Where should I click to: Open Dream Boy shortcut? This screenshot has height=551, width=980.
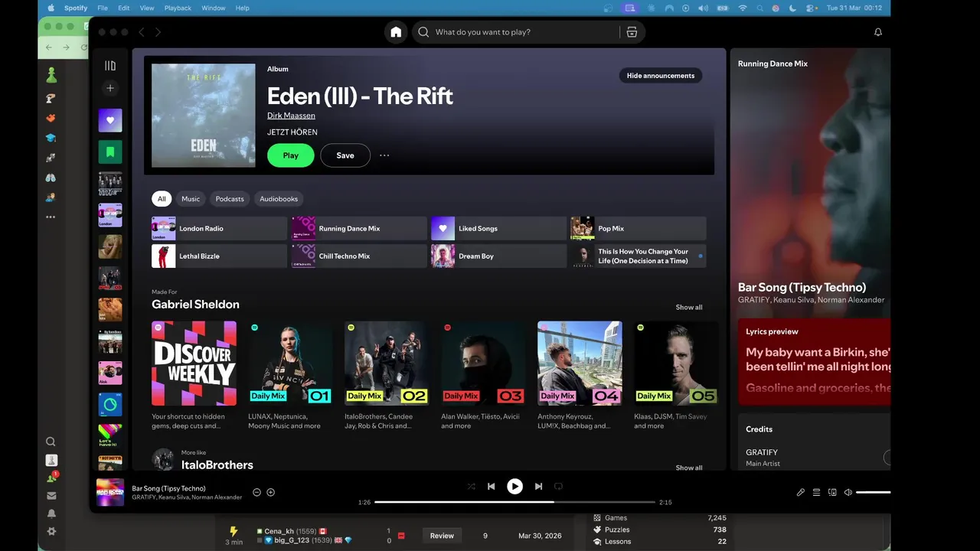[498, 256]
